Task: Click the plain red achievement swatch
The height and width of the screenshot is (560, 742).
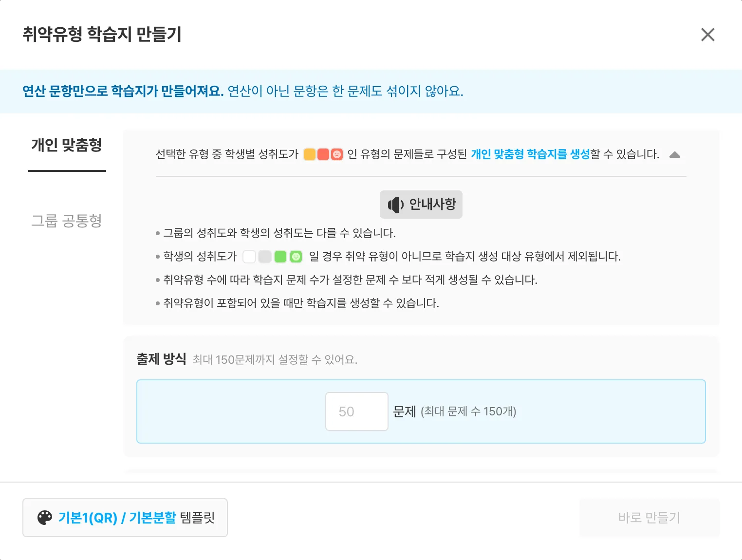Action: coord(323,154)
